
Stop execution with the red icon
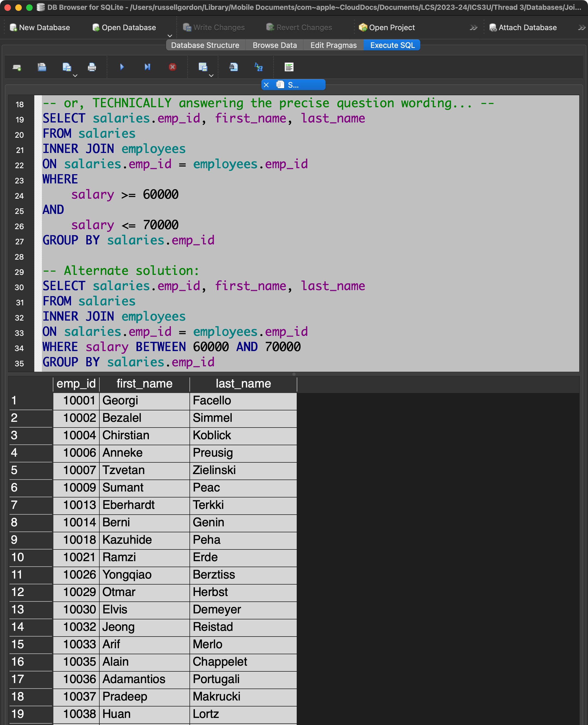click(172, 67)
